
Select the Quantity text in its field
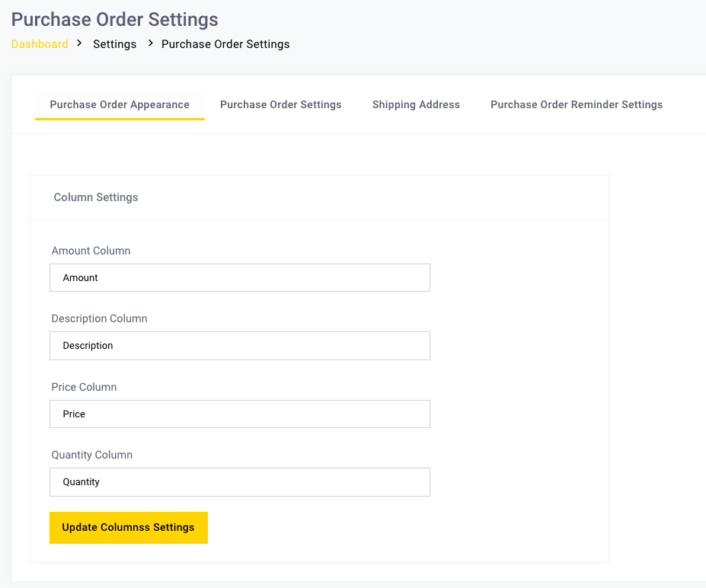tap(81, 481)
